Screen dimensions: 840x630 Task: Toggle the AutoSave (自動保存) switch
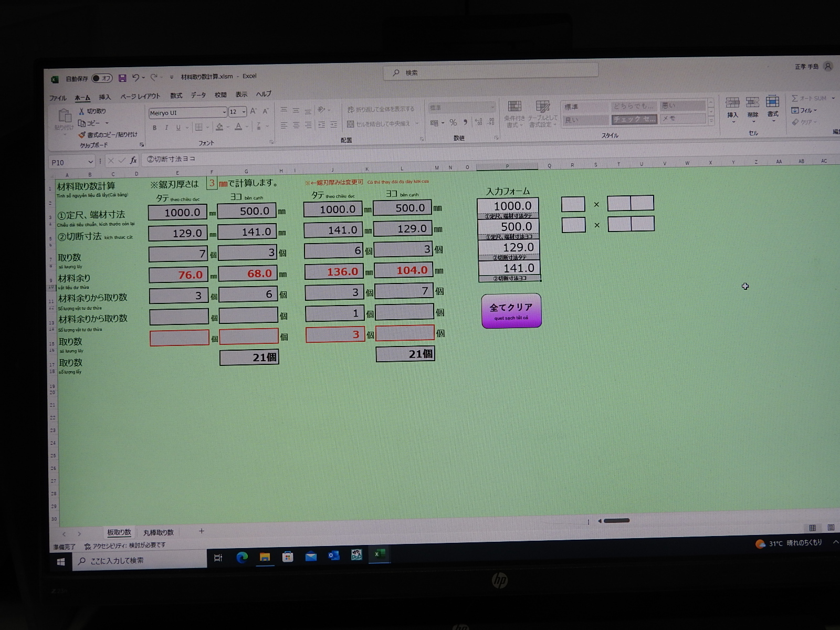(102, 78)
